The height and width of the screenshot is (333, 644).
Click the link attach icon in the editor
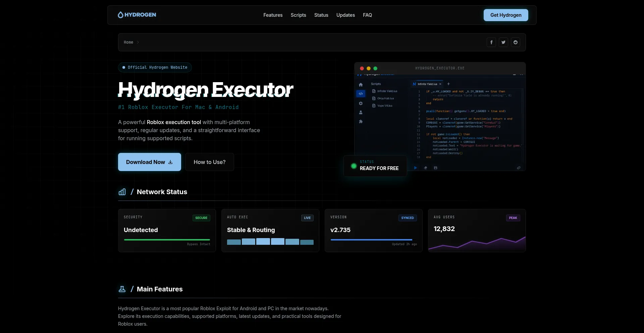pos(519,168)
